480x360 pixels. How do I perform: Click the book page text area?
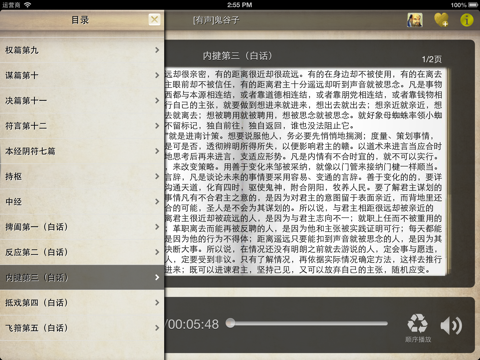pos(305,172)
